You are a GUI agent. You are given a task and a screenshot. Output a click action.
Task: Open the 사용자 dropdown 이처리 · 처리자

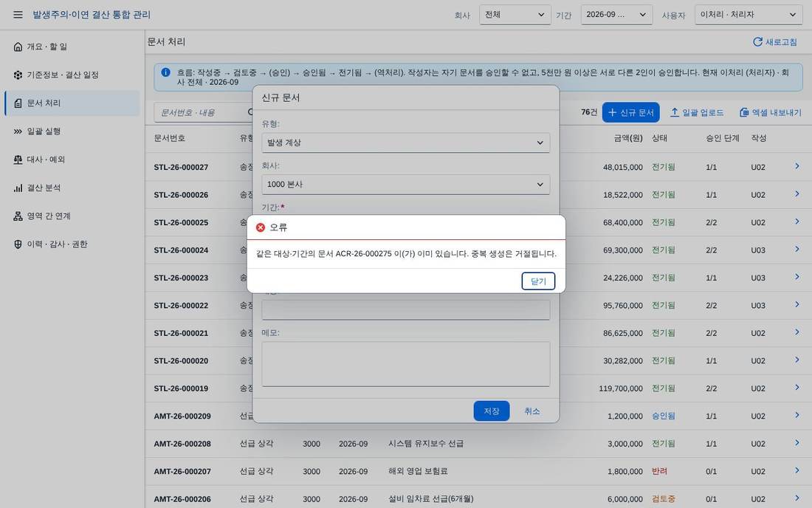coord(749,15)
